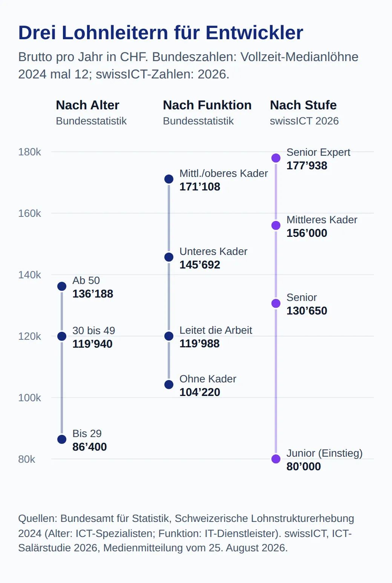Screen dimensions: 392x583
Task: Select the Leitet die Arbeit dot
Action: 169,336
